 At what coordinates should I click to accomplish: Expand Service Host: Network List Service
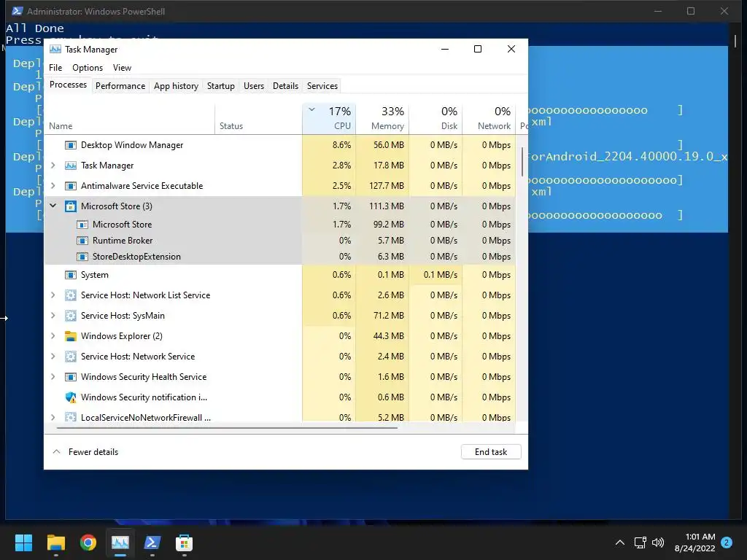53,295
